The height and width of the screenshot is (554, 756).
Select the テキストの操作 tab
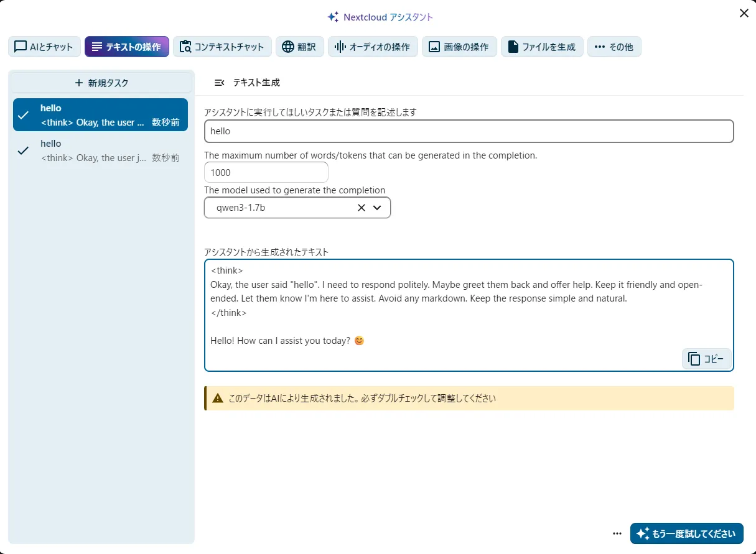tap(126, 47)
